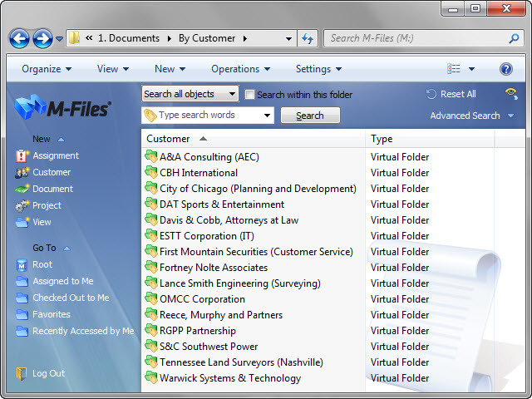Enable Search within this folder checkbox

pyautogui.click(x=249, y=95)
